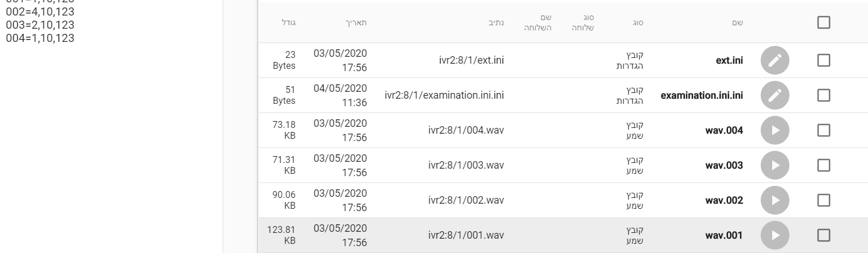Click the ivr2:8/1/001.wav path cell

tap(466, 235)
